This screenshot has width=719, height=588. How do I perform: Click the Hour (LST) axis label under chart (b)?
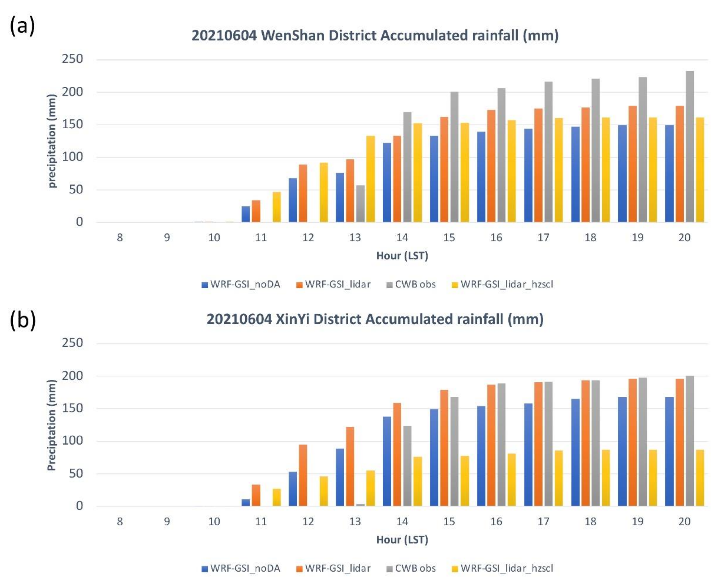coord(402,540)
